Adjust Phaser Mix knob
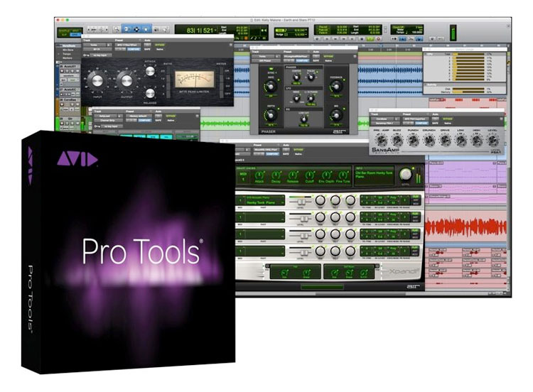 point(336,116)
